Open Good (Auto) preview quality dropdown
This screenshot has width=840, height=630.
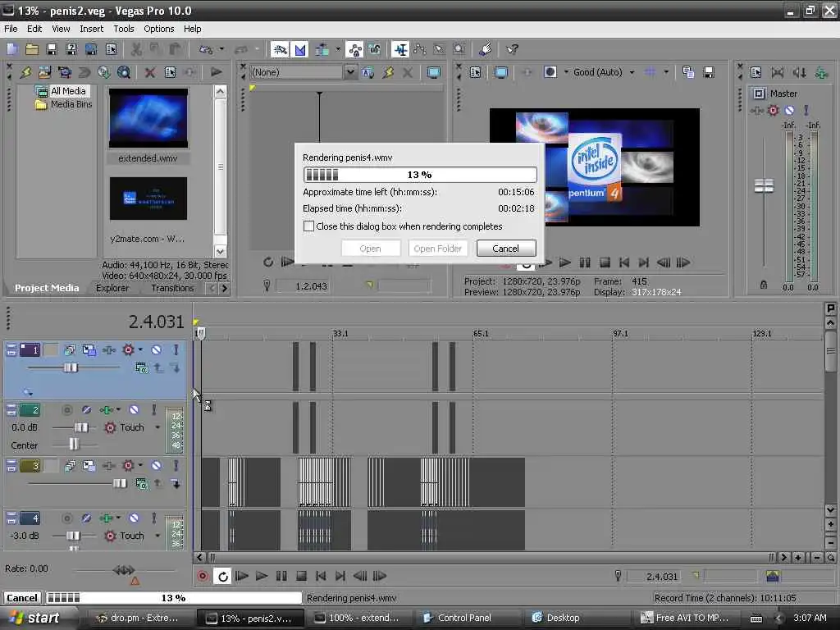coord(632,72)
